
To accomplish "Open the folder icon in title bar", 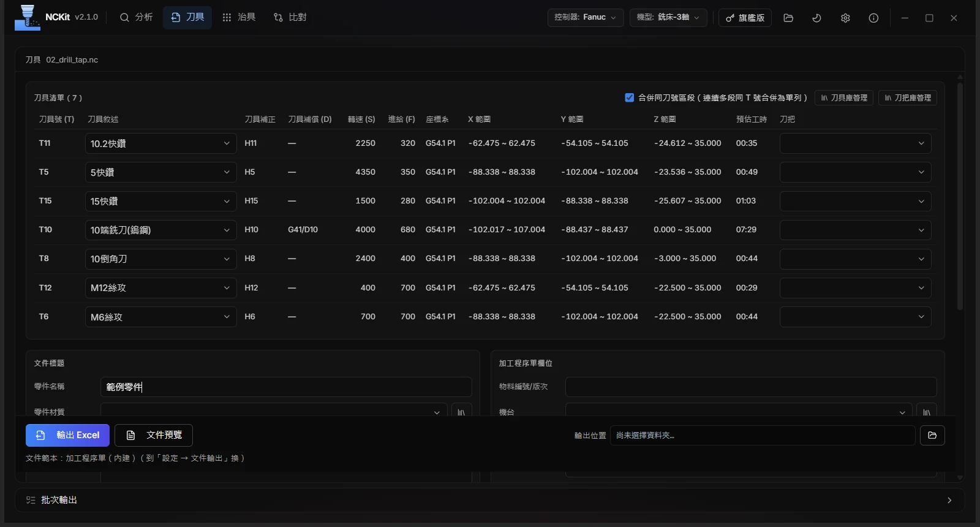I will [788, 18].
